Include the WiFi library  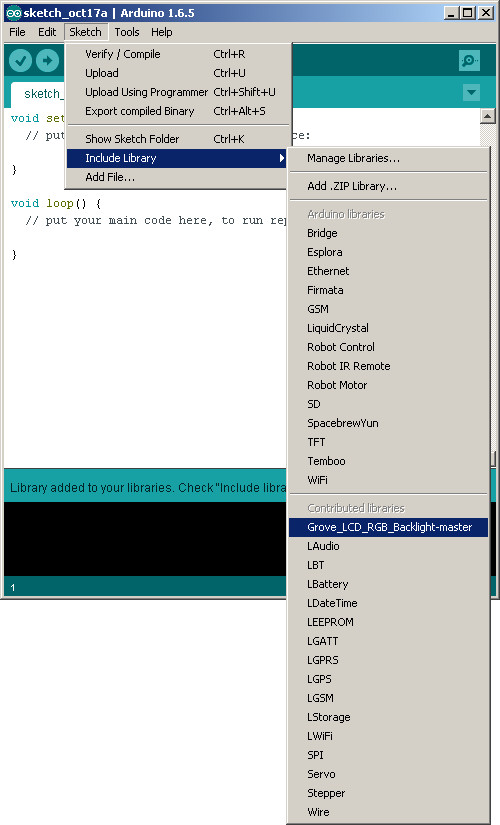[388, 479]
